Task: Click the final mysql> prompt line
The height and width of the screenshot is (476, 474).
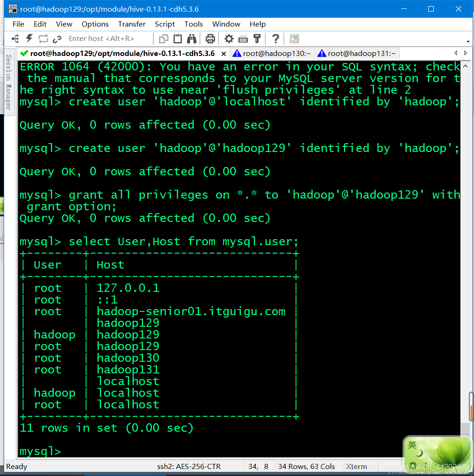Action: (41, 451)
